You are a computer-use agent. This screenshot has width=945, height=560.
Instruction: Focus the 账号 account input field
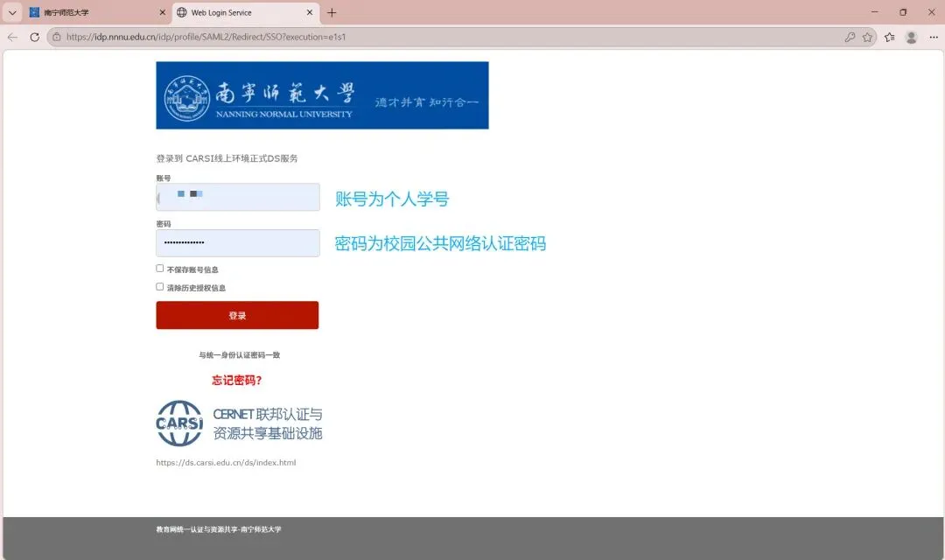tap(238, 197)
